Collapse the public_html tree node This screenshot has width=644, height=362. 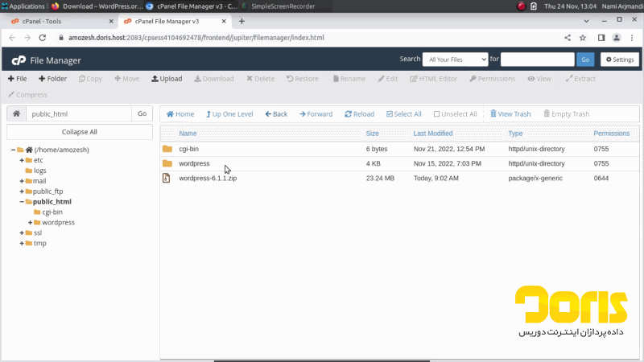(22, 202)
